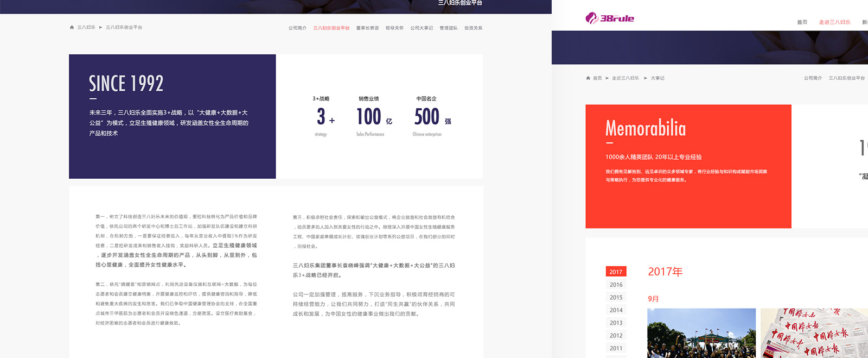Click the 38rule logo

click(x=610, y=18)
